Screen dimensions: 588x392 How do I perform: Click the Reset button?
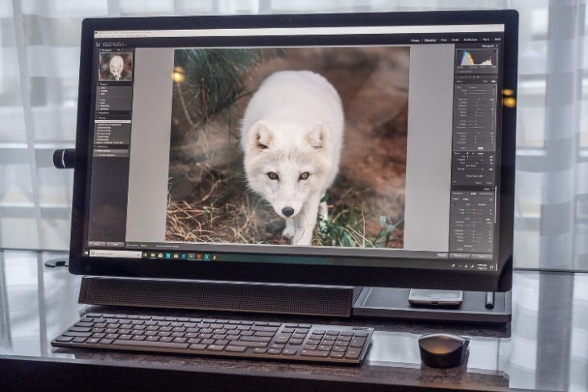point(482,257)
